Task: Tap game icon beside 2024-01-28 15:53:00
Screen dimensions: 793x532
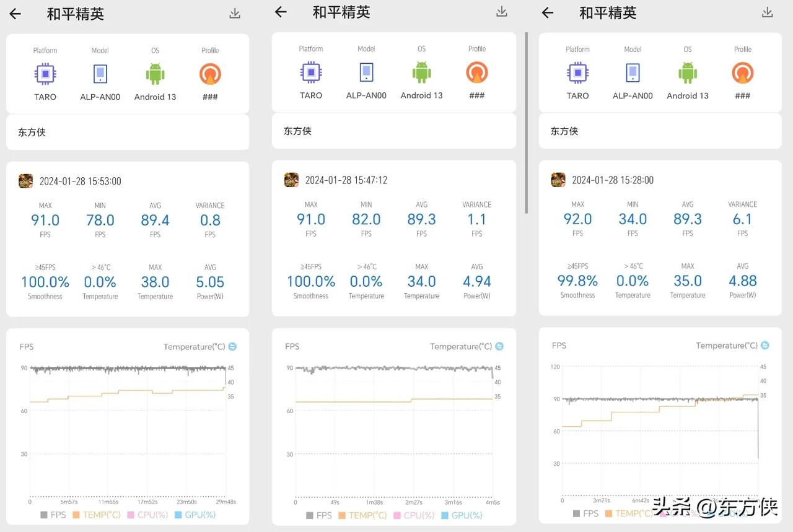Action: pyautogui.click(x=25, y=181)
